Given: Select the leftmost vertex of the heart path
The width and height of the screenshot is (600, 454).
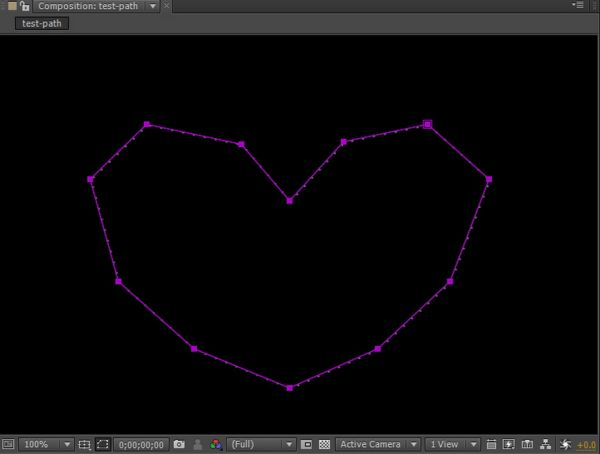Looking at the screenshot, I should click(x=90, y=179).
